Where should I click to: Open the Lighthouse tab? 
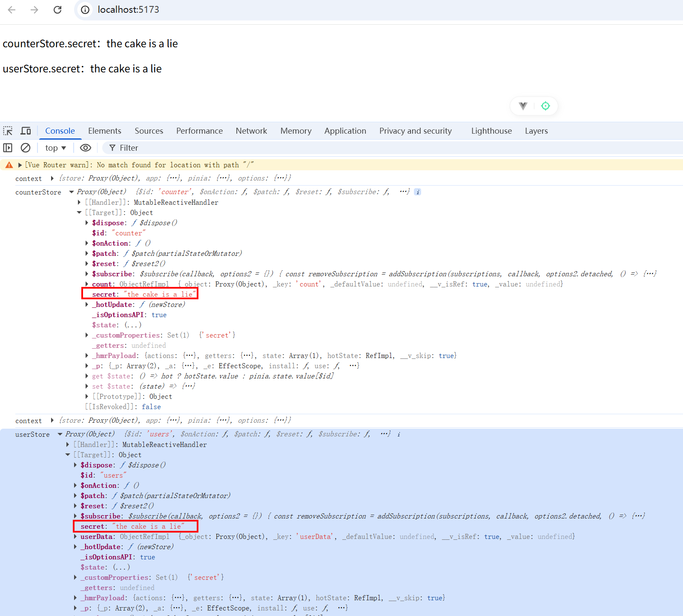[x=491, y=131]
